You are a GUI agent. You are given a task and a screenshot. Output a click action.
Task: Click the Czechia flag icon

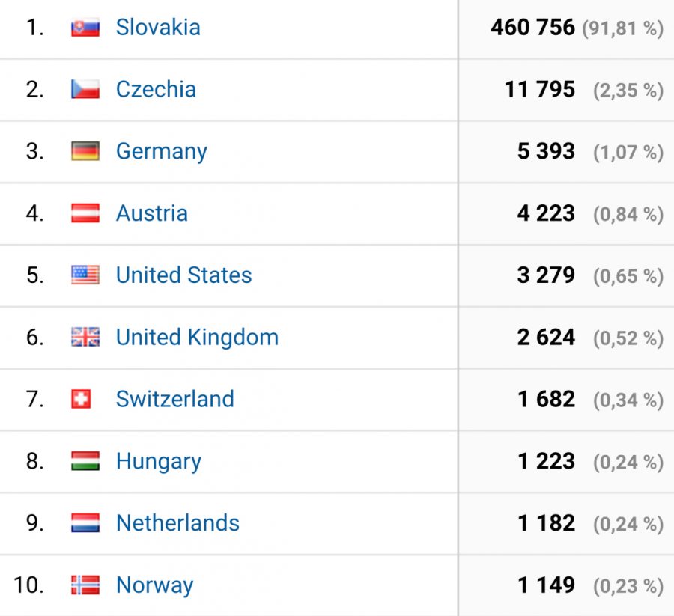tap(85, 90)
